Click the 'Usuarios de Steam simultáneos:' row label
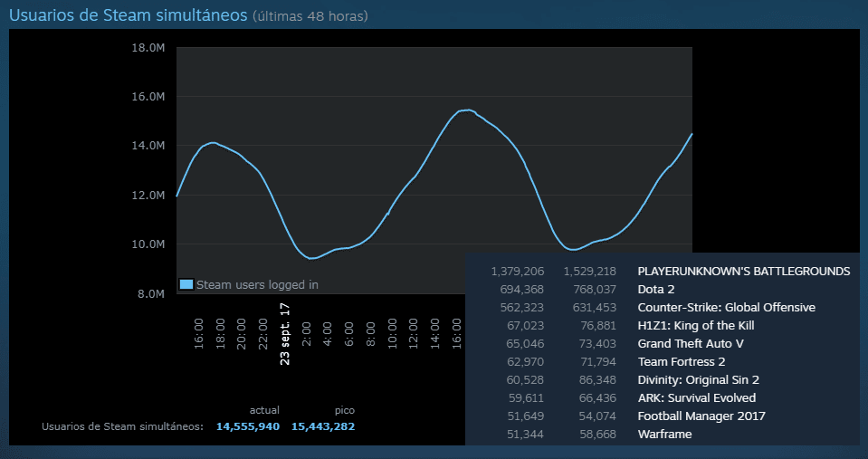 click(x=123, y=427)
